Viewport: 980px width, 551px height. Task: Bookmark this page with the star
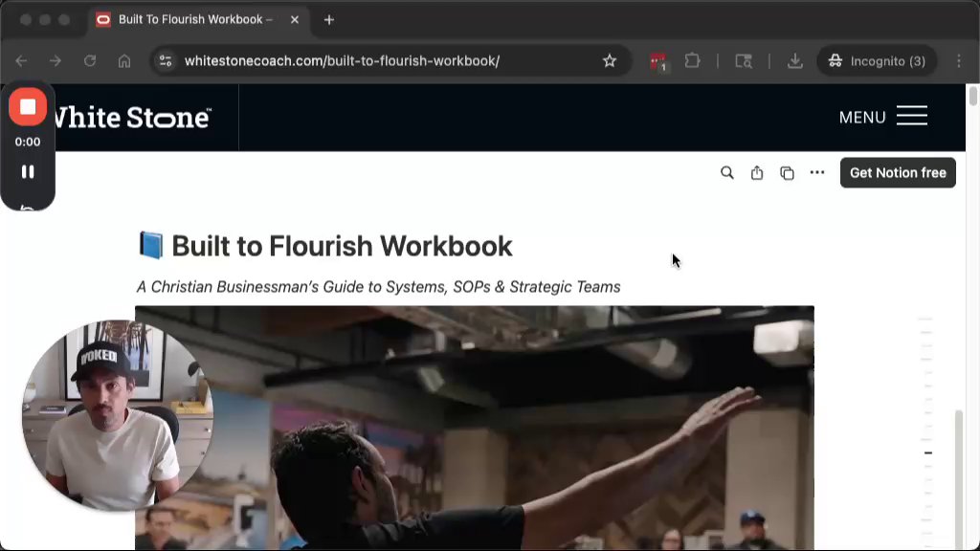pos(610,60)
